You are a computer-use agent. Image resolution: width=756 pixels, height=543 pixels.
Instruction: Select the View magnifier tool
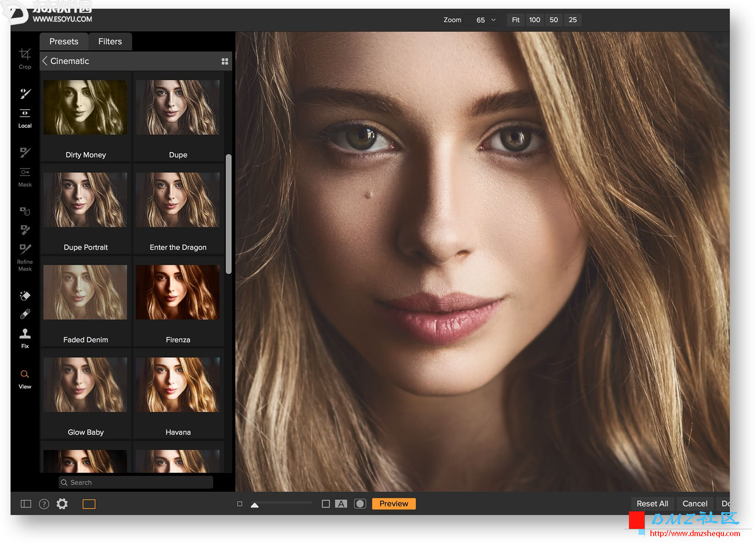[x=25, y=374]
